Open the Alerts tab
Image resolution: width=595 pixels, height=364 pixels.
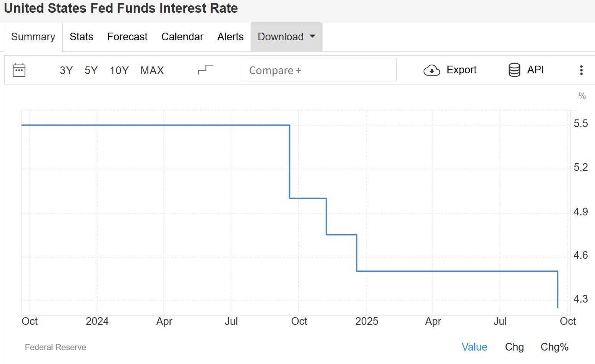[x=230, y=37]
